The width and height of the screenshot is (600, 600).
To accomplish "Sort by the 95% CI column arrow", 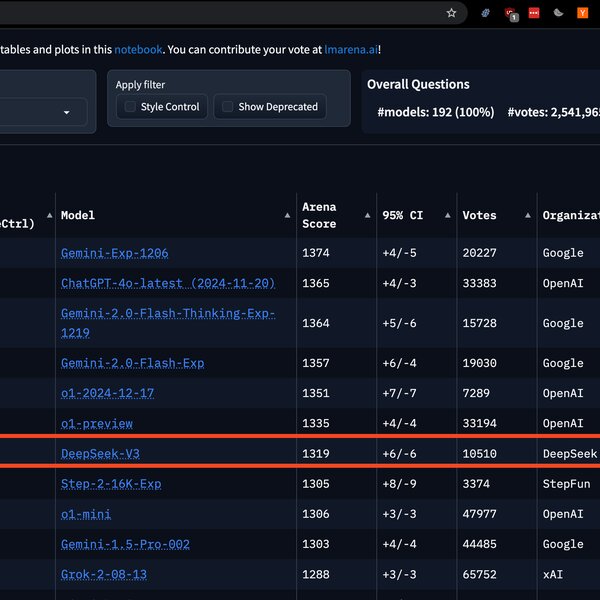I will tap(448, 215).
